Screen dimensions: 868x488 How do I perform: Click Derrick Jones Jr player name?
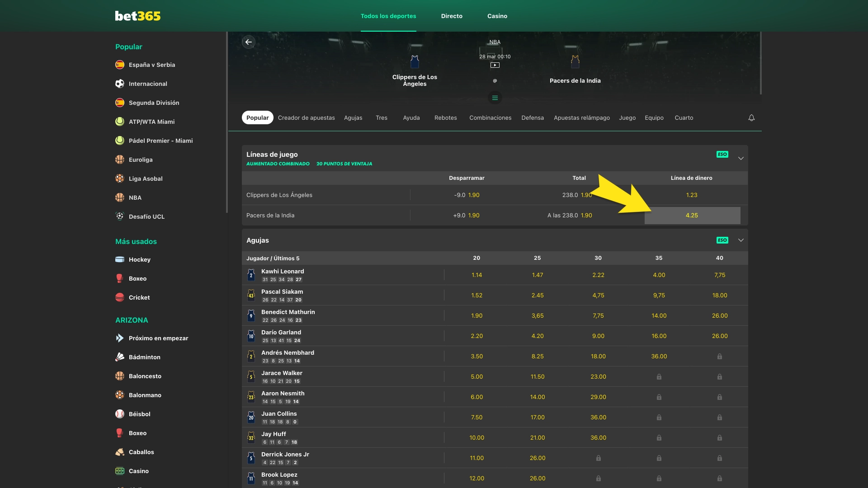coord(285,454)
